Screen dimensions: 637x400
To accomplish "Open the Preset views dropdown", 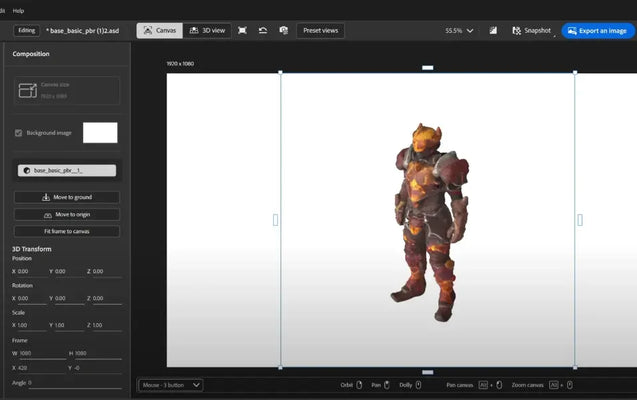I will point(320,31).
